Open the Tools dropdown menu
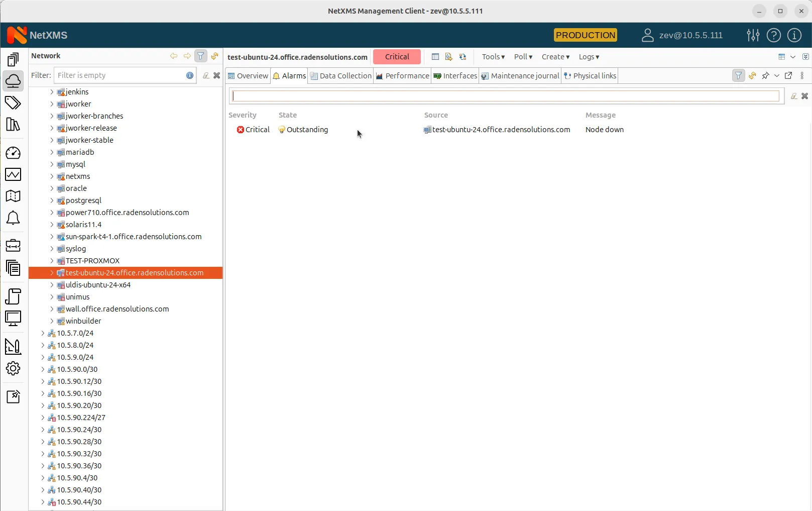The height and width of the screenshot is (511, 812). 493,57
